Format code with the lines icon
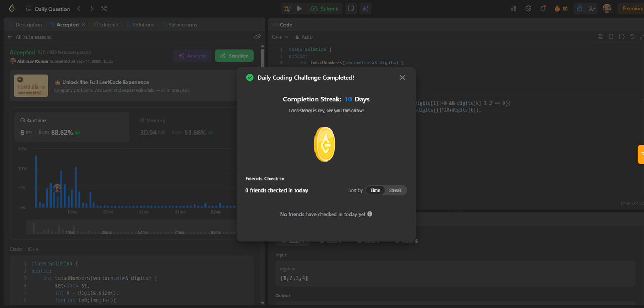The image size is (644, 308). tap(601, 37)
